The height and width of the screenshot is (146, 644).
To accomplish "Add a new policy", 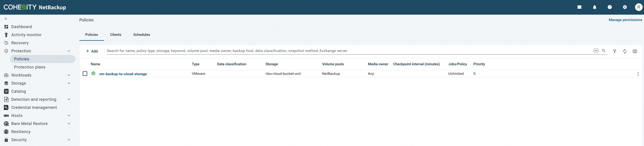I will click(x=92, y=51).
